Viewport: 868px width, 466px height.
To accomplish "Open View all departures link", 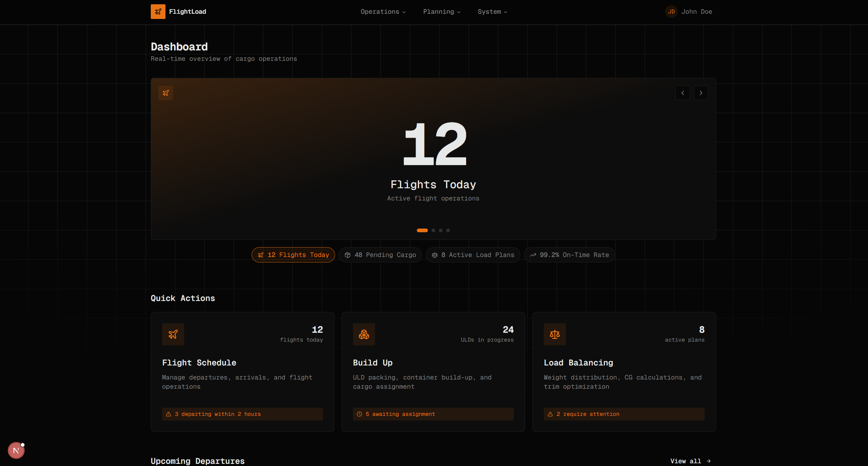I will coord(690,460).
